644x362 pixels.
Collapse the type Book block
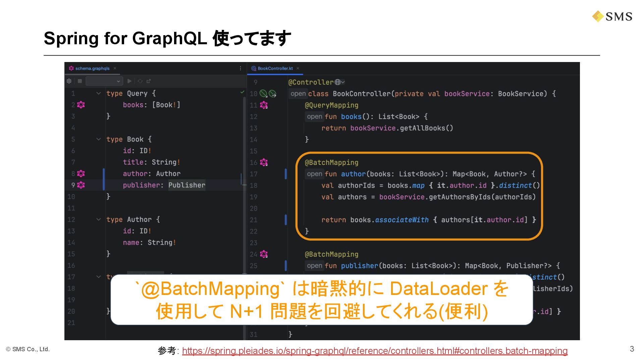(99, 139)
